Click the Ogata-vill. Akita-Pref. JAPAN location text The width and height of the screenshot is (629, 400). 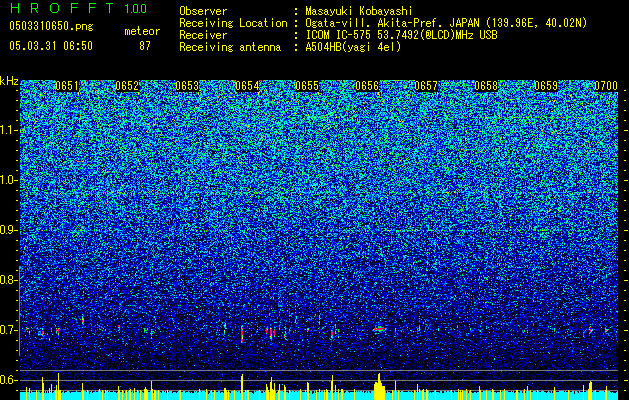point(446,23)
